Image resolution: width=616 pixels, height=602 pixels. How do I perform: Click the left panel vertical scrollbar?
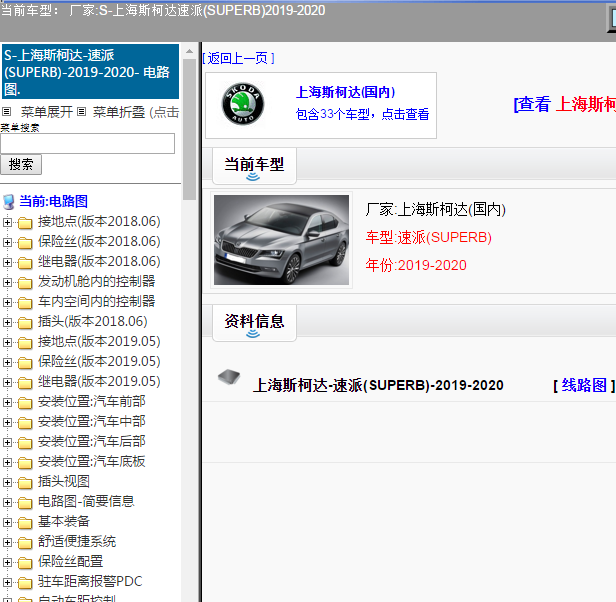pyautogui.click(x=189, y=130)
